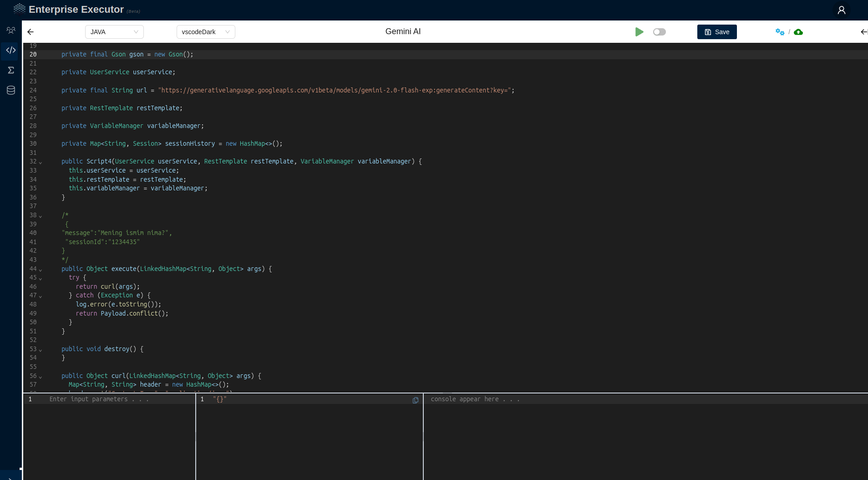
Task: Open the user profile avatar menu
Action: (x=841, y=10)
